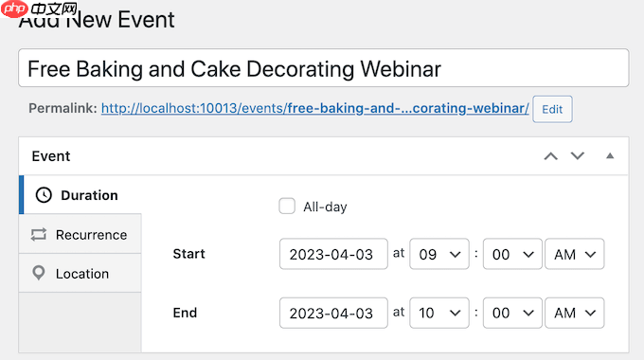
Task: Move Event panel down with chevron
Action: 578,155
